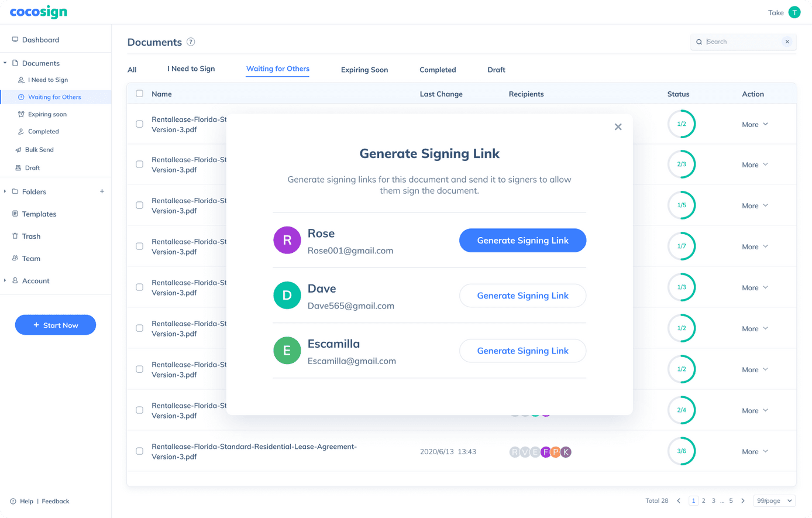
Task: Generate signing link for Dave
Action: coord(522,296)
